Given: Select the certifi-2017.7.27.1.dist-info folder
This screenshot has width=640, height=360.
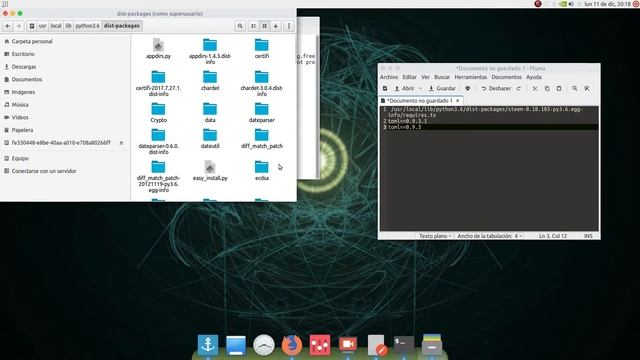Looking at the screenshot, I should click(x=158, y=84).
